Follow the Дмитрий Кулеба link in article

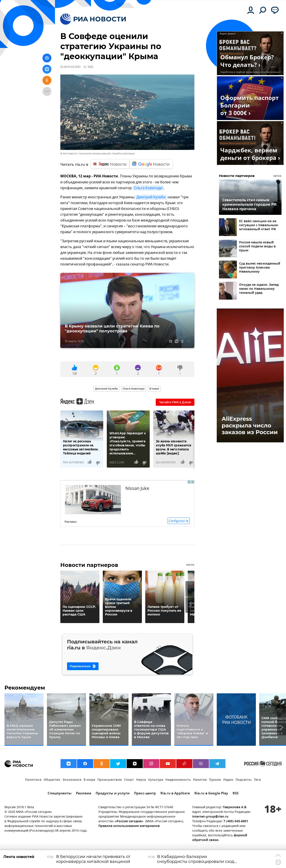click(x=151, y=197)
